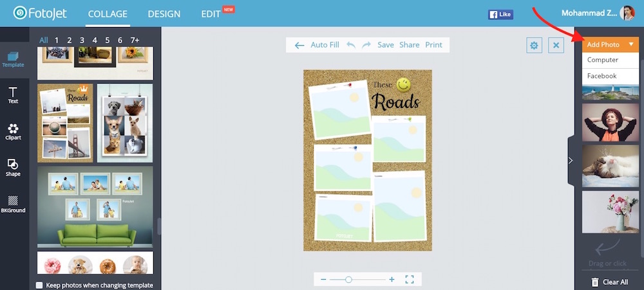
Task: Open the BKGround panel
Action: point(13,204)
